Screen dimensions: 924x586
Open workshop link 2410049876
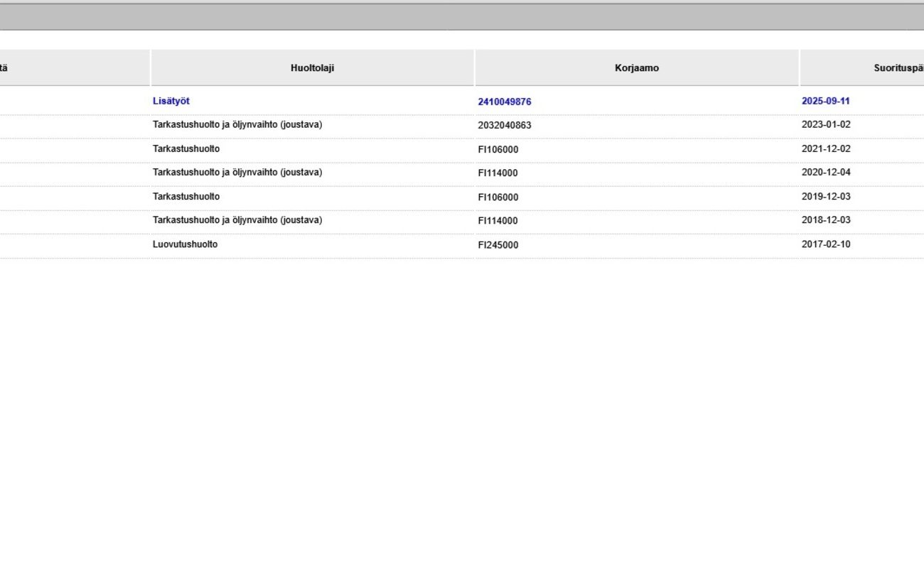click(505, 102)
